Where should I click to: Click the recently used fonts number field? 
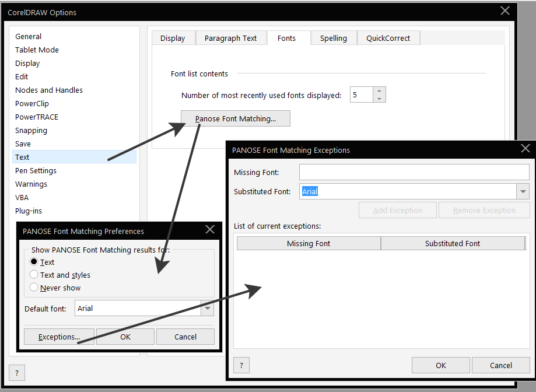(362, 94)
